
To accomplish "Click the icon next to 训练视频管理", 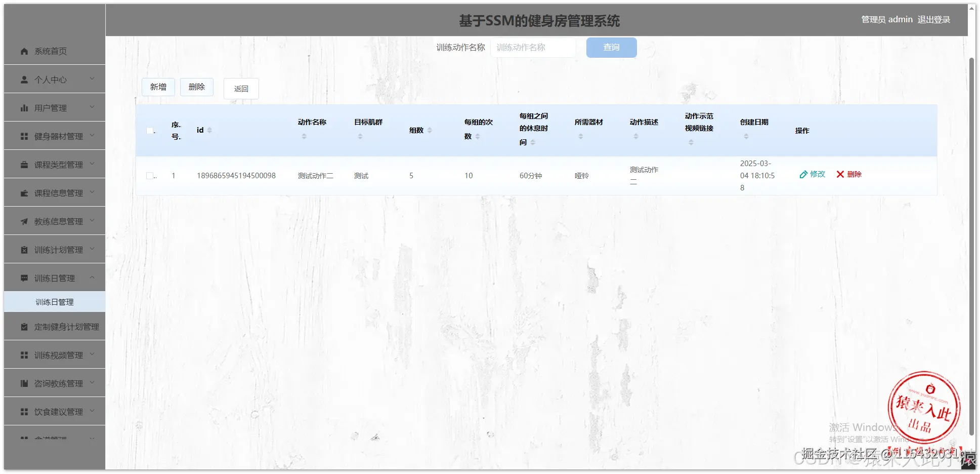I will click(23, 354).
